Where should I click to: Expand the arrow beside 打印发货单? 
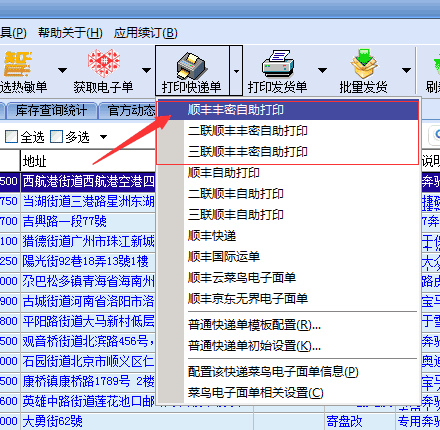tap(322, 70)
